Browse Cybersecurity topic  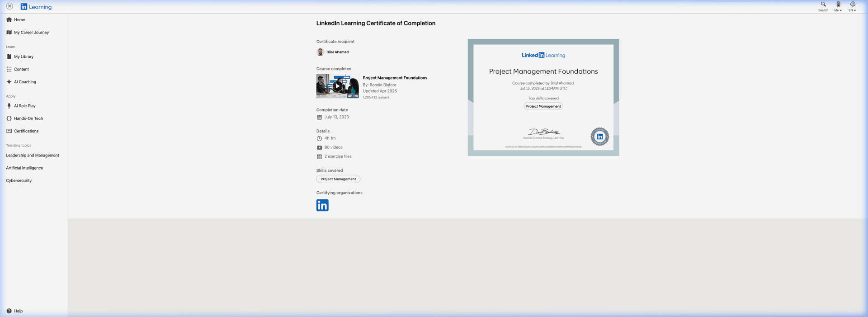coord(19,181)
